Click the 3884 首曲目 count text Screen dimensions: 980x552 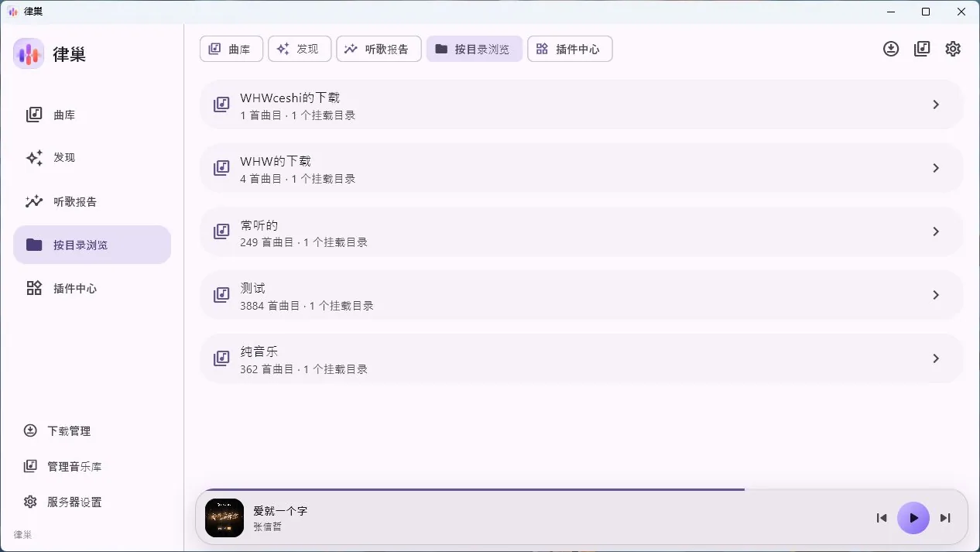(269, 306)
